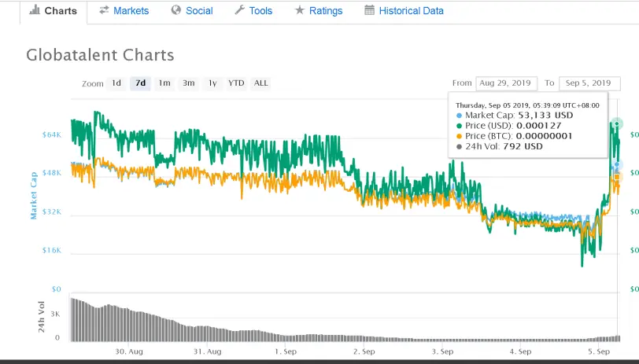Screen dimensions: 639x364
Task: Click the 31. Aug date label
Action: click(208, 351)
